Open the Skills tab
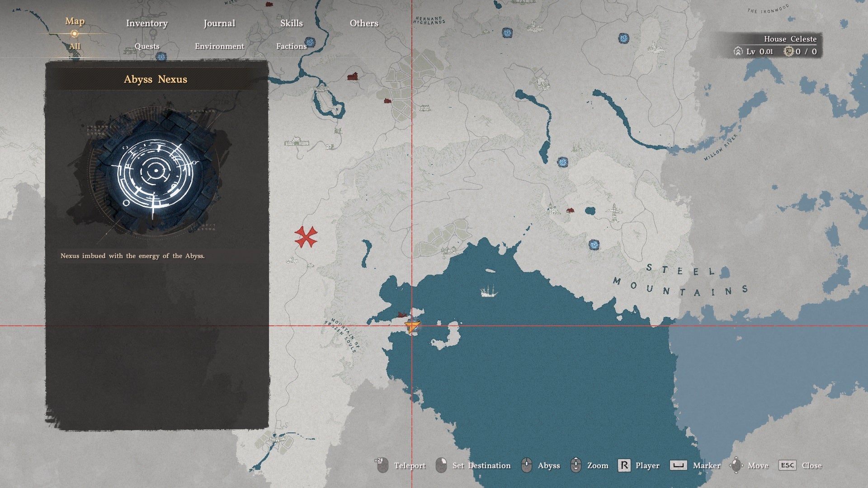Image resolution: width=868 pixels, height=488 pixels. tap(292, 23)
